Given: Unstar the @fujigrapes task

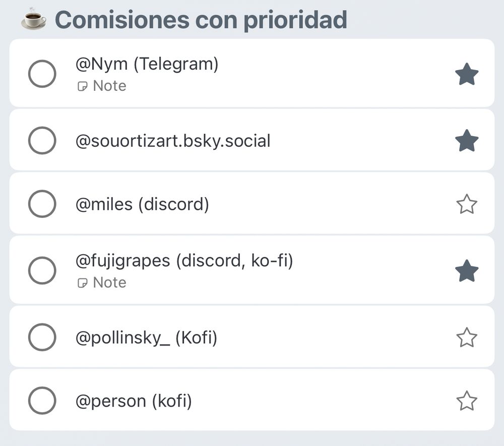Looking at the screenshot, I should [x=467, y=271].
